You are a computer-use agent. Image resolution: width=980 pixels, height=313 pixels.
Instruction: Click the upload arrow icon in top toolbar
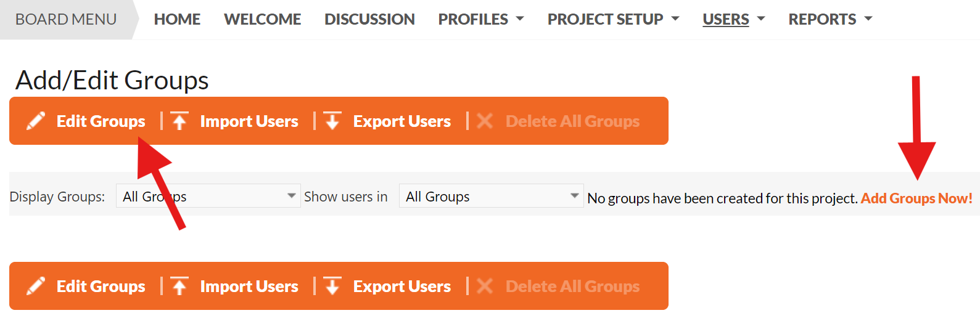[179, 121]
